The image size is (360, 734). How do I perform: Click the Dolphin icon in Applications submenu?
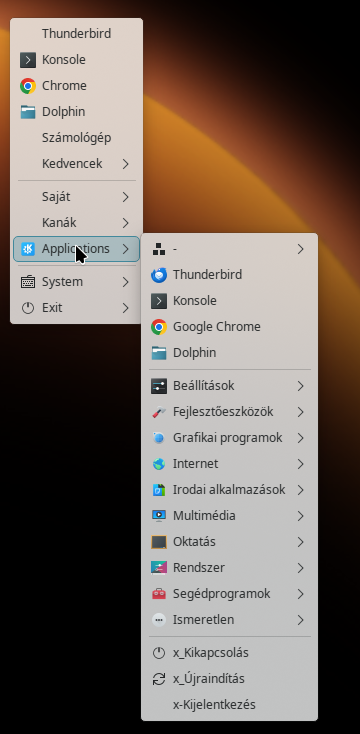pyautogui.click(x=159, y=353)
